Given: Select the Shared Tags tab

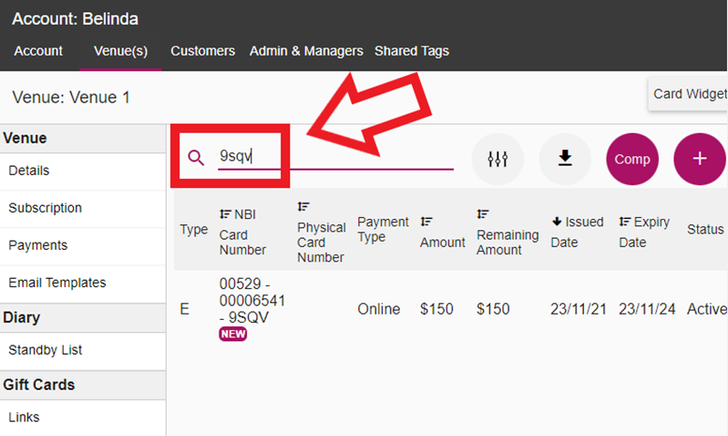Looking at the screenshot, I should point(411,51).
